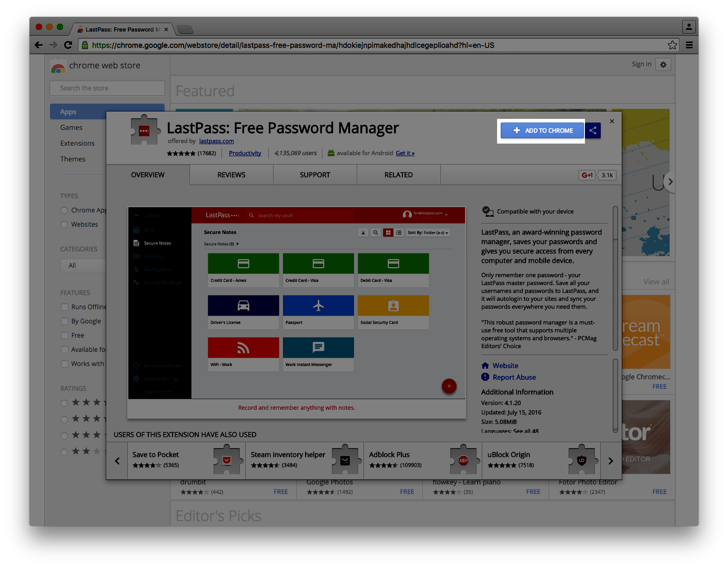The width and height of the screenshot is (728, 568).
Task: Show previous related extensions in carousel
Action: [x=117, y=461]
